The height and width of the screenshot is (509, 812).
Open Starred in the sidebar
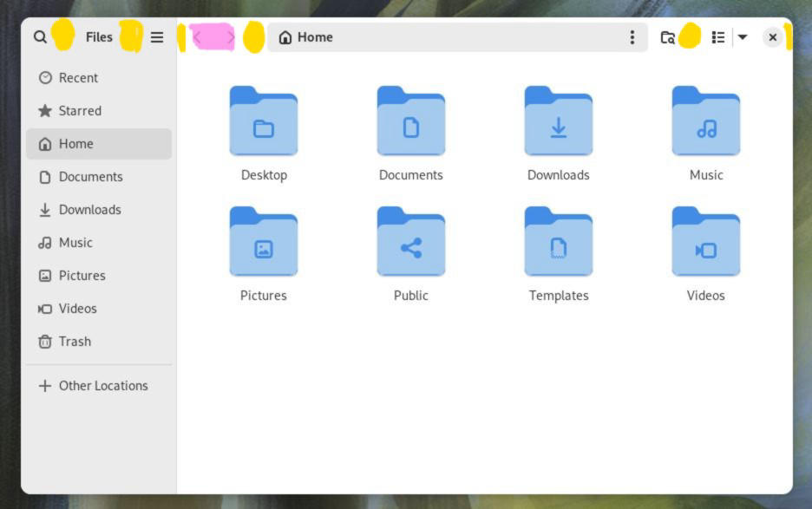[x=80, y=111]
